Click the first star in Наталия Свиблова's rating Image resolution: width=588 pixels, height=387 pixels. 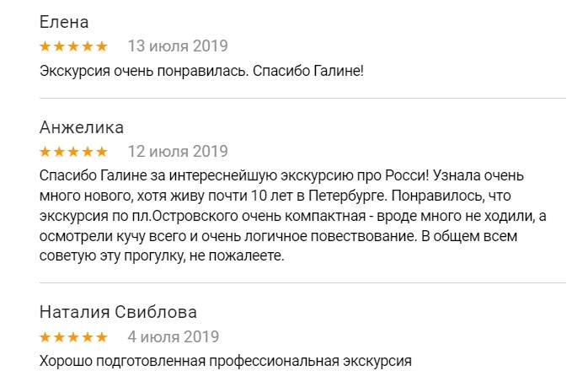point(45,337)
